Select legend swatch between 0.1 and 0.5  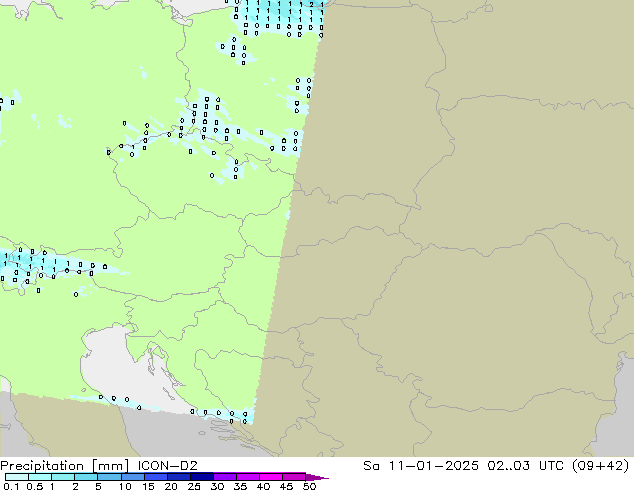pos(17,477)
